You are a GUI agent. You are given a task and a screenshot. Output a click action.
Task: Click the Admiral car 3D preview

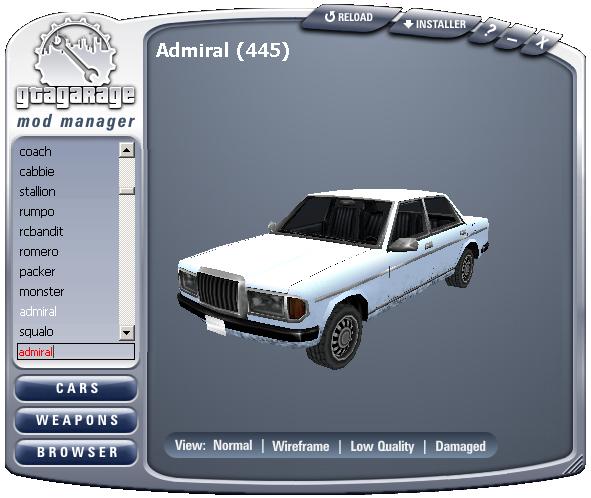coord(334,279)
